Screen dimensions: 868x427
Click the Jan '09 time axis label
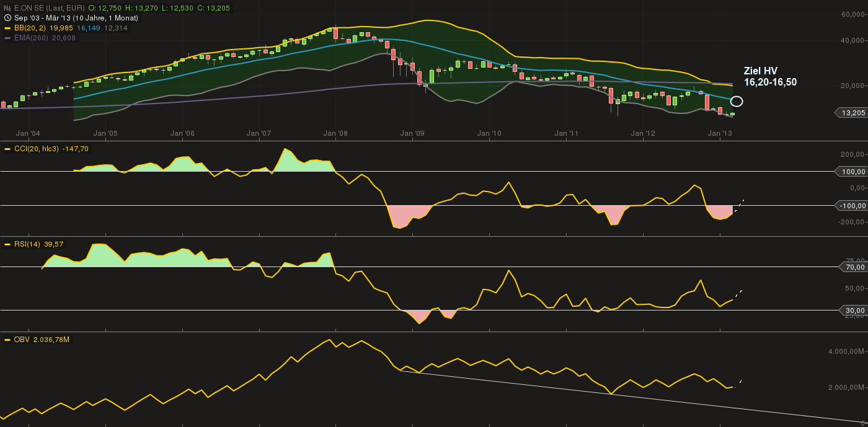point(412,133)
